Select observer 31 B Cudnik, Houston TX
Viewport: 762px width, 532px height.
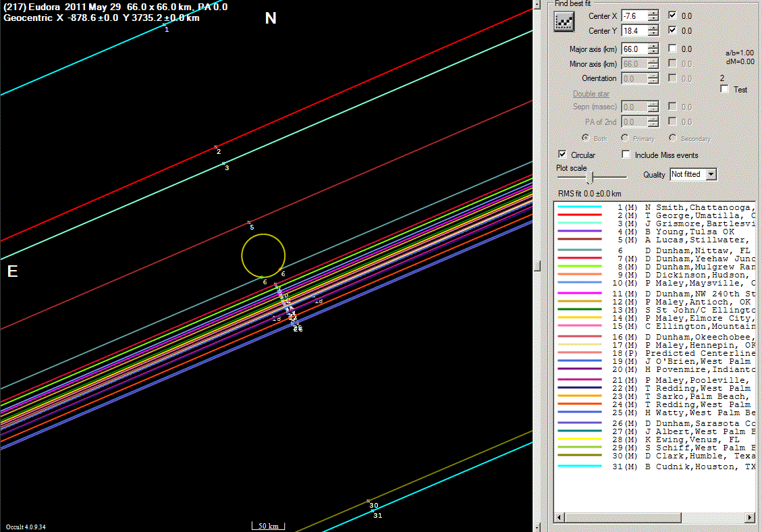[655, 467]
